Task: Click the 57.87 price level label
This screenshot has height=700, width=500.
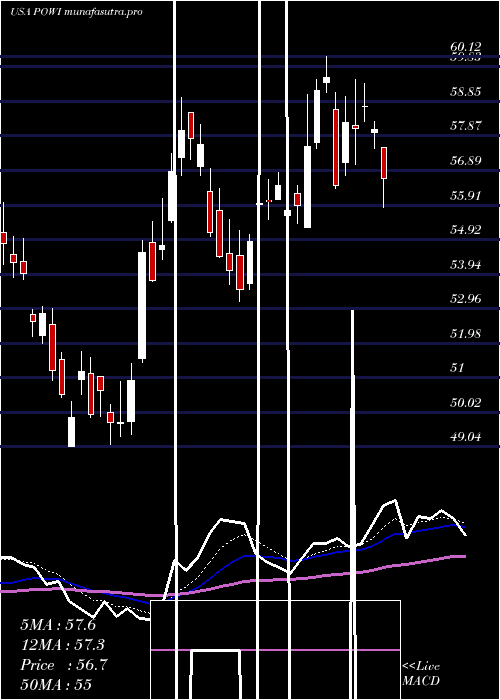Action: pos(466,126)
